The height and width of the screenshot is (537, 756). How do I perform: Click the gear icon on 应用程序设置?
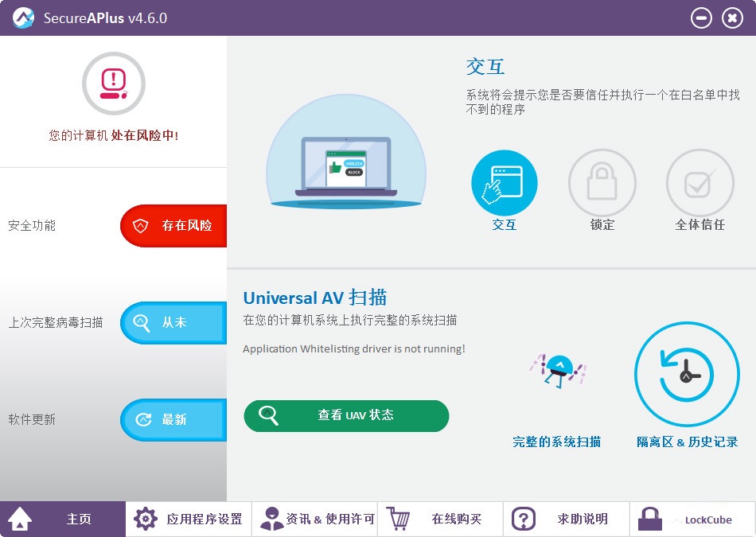145,518
